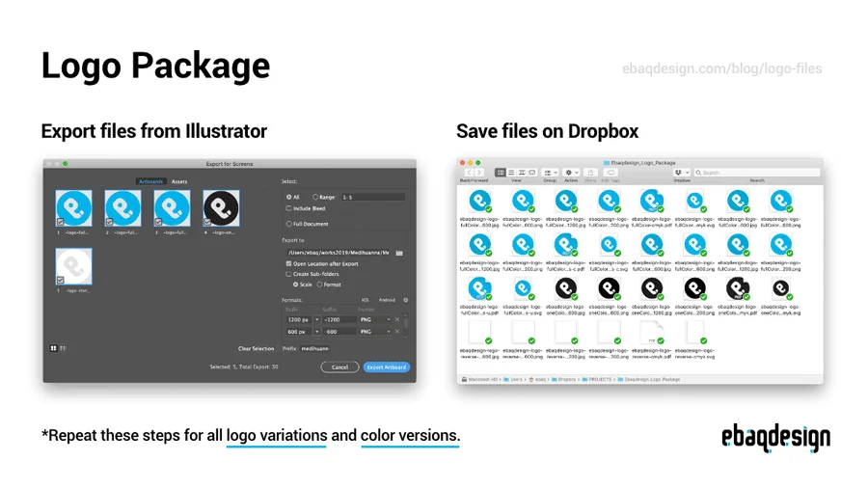Enable the Create Sub-folders checkbox
The width and height of the screenshot is (868, 488).
[288, 274]
